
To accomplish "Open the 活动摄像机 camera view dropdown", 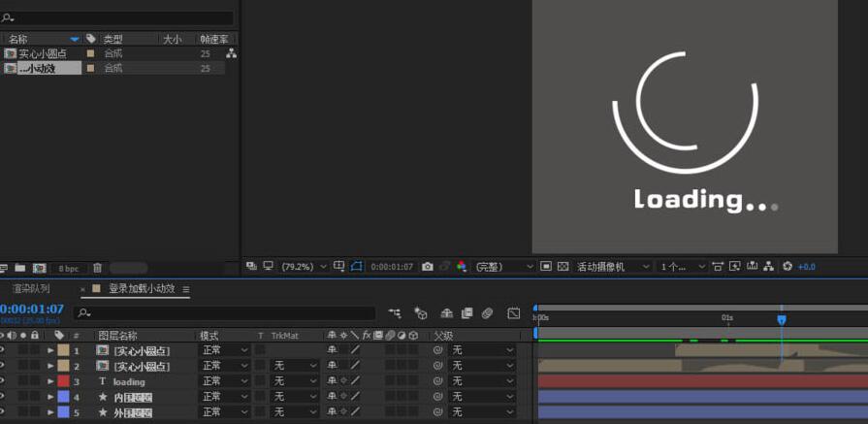I will click(x=614, y=266).
